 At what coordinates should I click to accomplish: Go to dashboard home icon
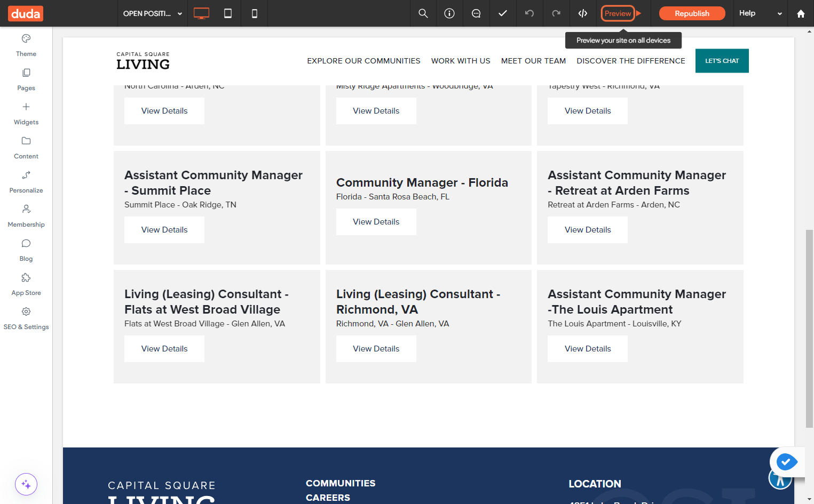801,13
